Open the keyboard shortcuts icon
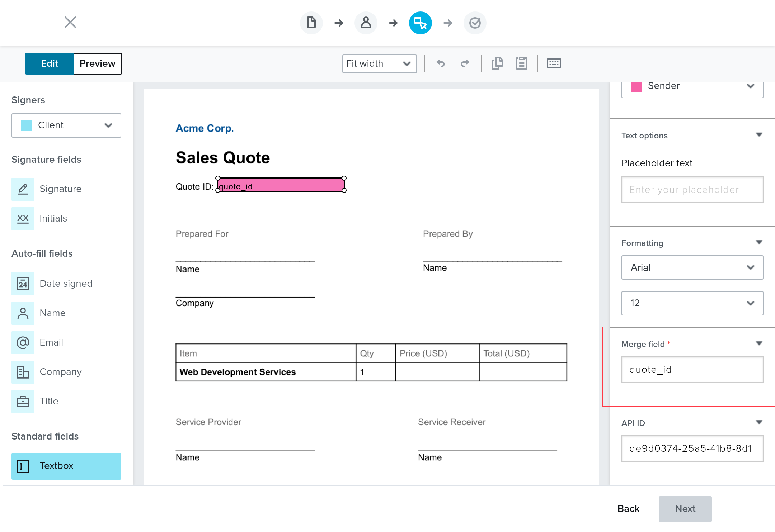This screenshot has height=532, width=775. [554, 63]
